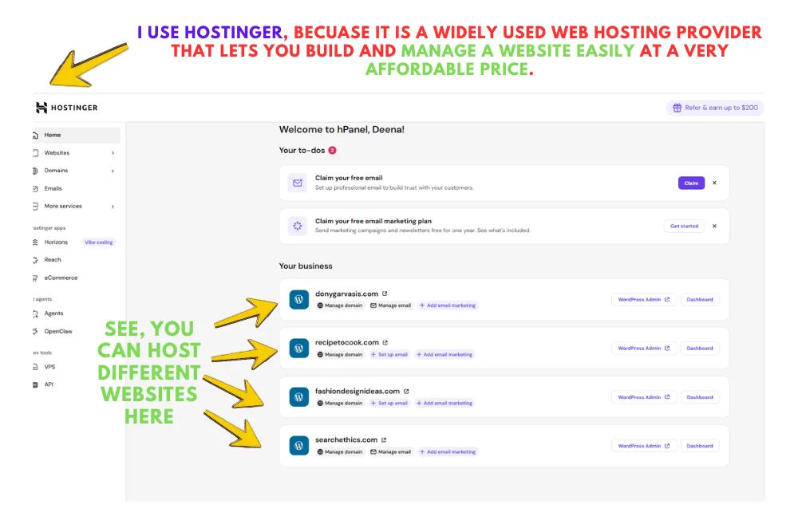This screenshot has height=532, width=798.
Task: Open searchethics.com external link icon
Action: click(x=384, y=440)
